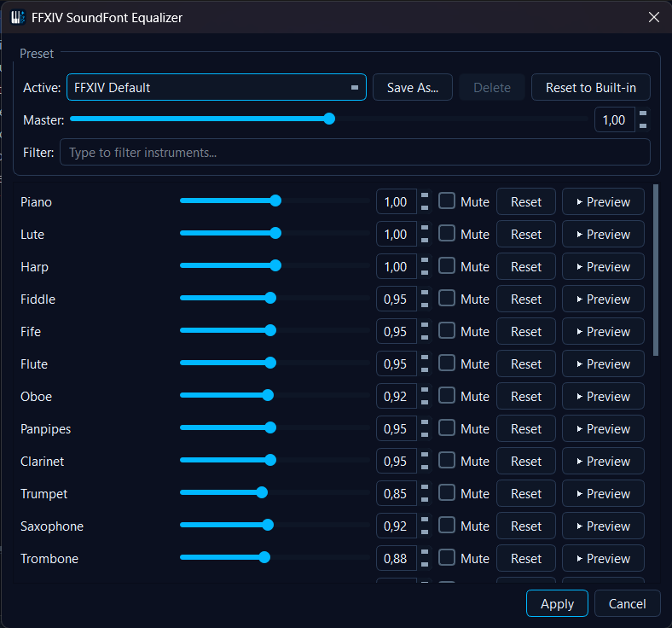Screen dimensions: 672x628
Task: Click Reset to Built-in button
Action: click(x=591, y=87)
